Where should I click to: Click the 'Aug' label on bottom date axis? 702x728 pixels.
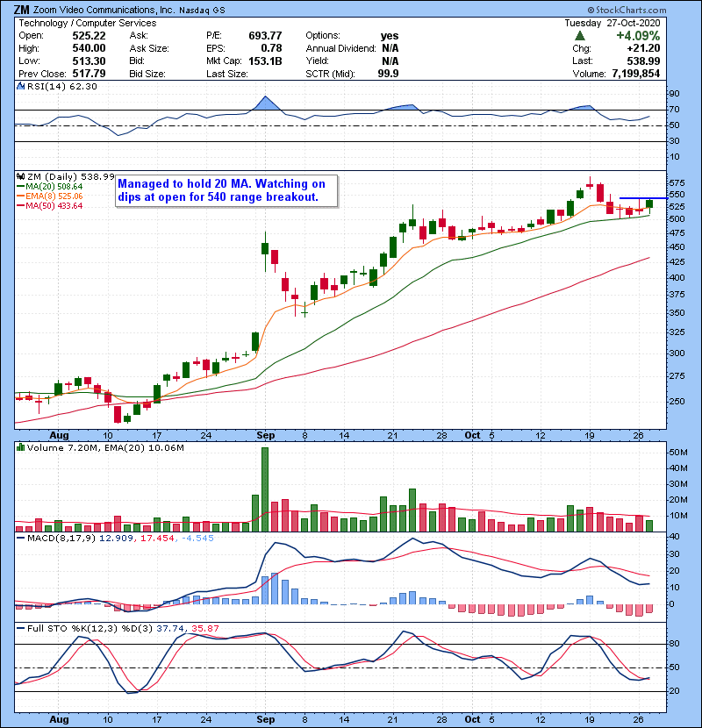coord(59,719)
